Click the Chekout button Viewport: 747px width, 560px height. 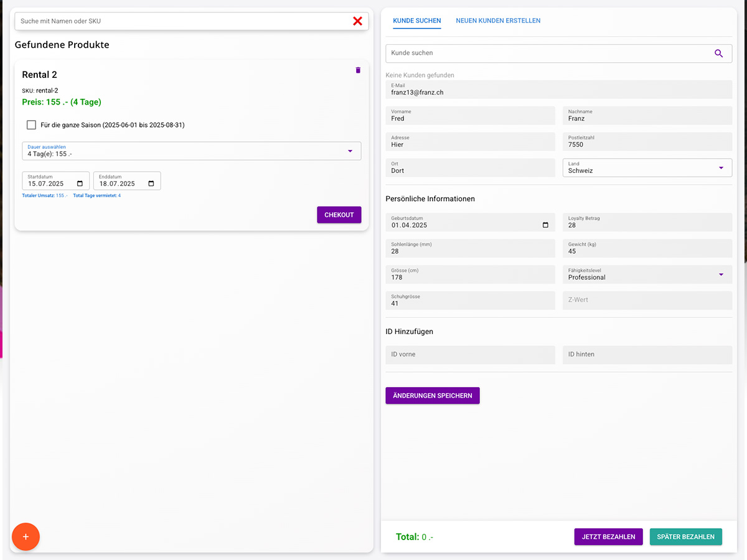pyautogui.click(x=339, y=215)
